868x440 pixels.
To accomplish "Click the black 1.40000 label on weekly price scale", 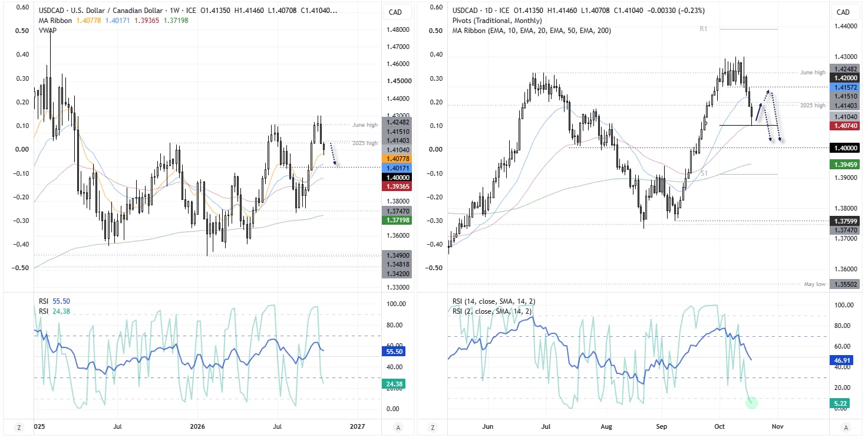I will click(397, 177).
